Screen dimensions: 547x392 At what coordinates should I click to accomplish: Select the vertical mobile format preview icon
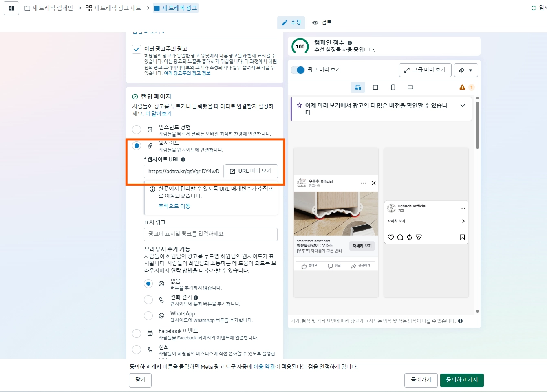[393, 87]
